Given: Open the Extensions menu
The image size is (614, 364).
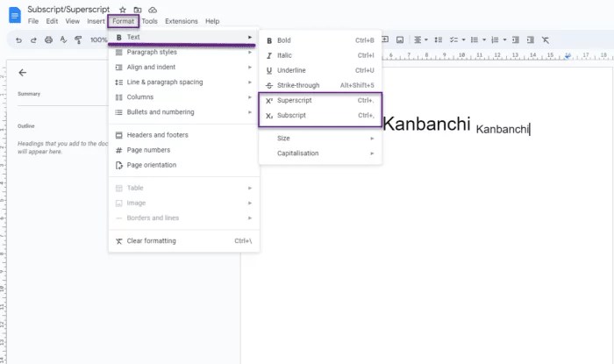Looking at the screenshot, I should (x=182, y=21).
